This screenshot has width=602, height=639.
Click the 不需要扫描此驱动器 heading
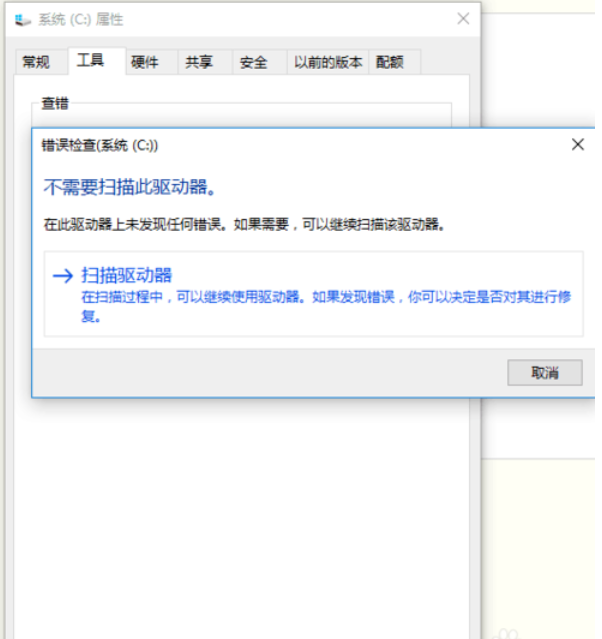(x=130, y=187)
